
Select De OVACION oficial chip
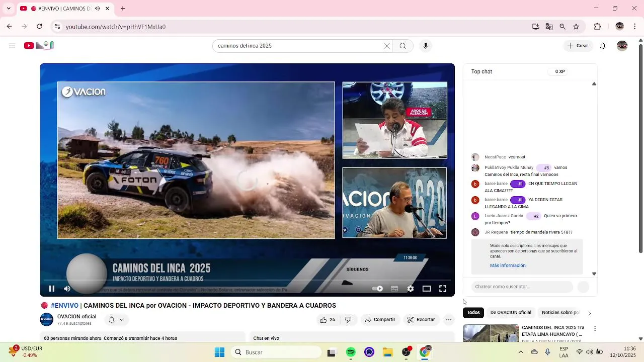tap(511, 313)
